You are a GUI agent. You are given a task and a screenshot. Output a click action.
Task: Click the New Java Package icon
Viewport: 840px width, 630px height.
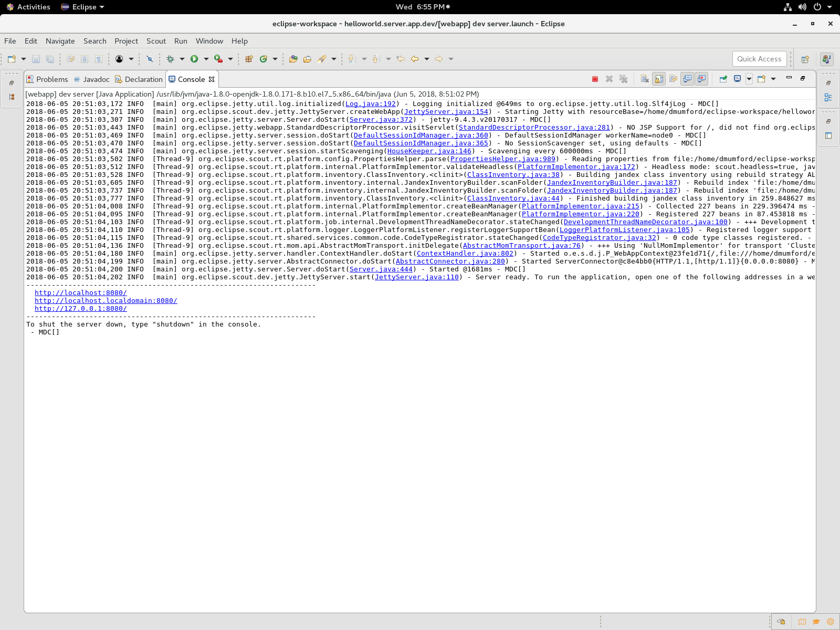(249, 59)
